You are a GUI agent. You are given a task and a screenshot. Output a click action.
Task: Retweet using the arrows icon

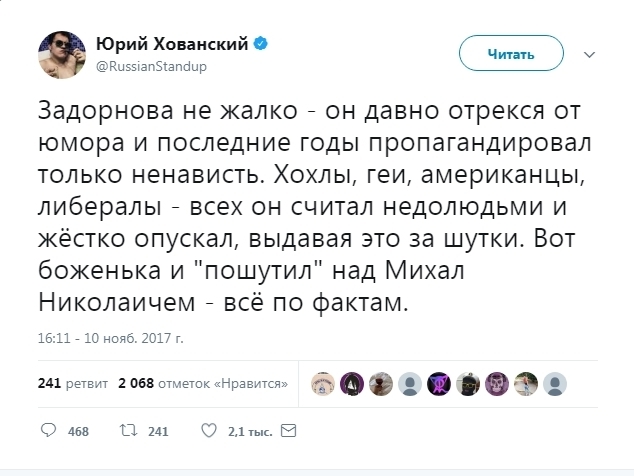tap(127, 432)
